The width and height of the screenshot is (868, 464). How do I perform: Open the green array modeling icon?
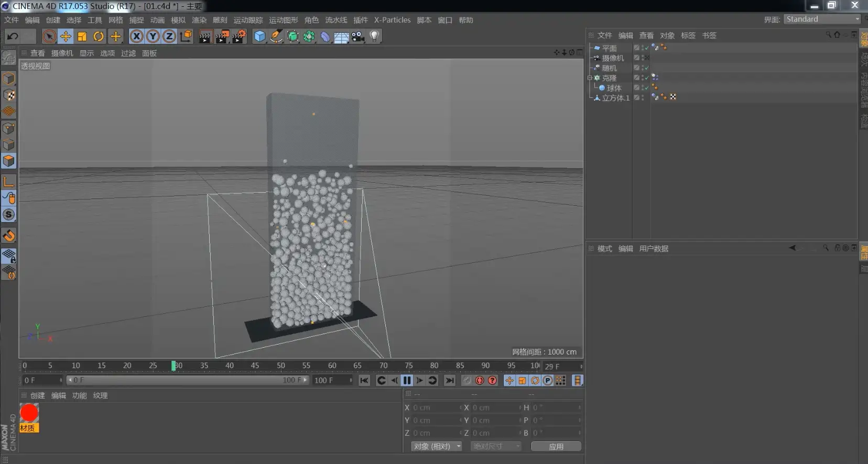309,36
